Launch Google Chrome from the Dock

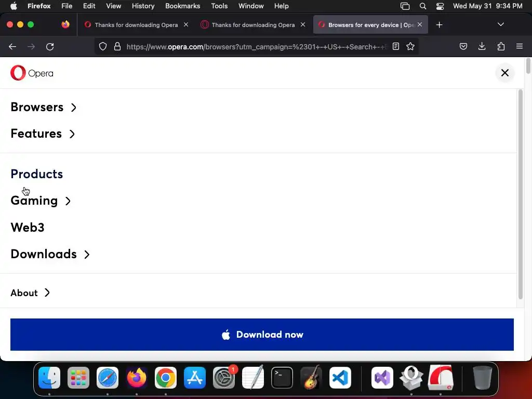tap(166, 378)
